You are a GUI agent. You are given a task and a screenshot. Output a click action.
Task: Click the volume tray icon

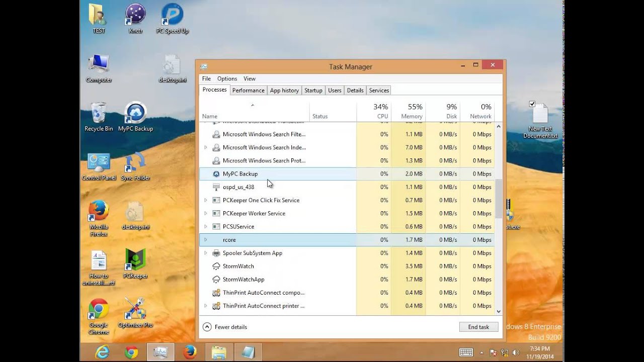coord(515,353)
